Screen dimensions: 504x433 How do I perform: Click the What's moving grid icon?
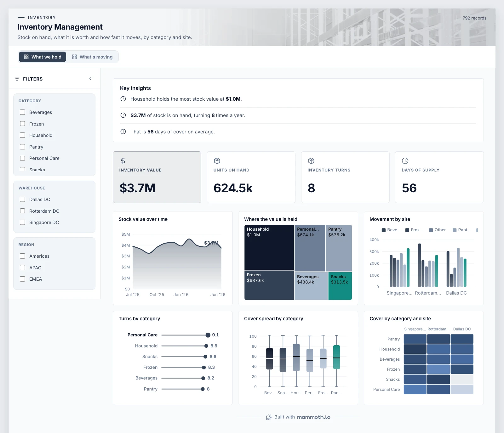pos(74,57)
